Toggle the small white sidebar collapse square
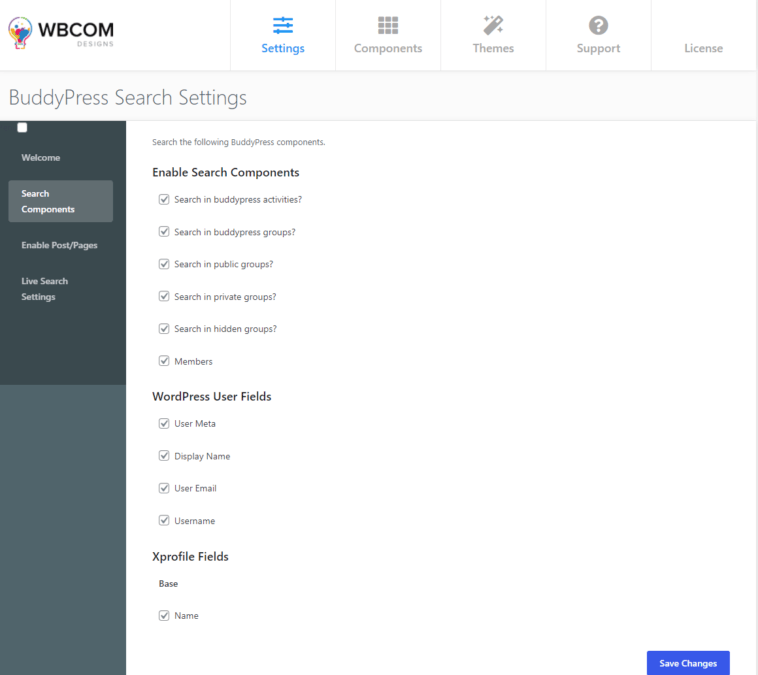Screen dimensions: 758x675 coord(22,127)
